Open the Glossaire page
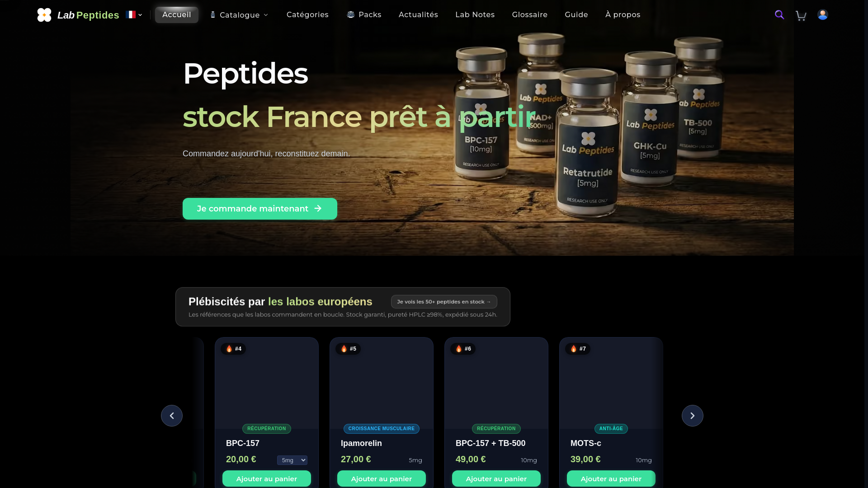This screenshot has width=868, height=488. point(529,15)
